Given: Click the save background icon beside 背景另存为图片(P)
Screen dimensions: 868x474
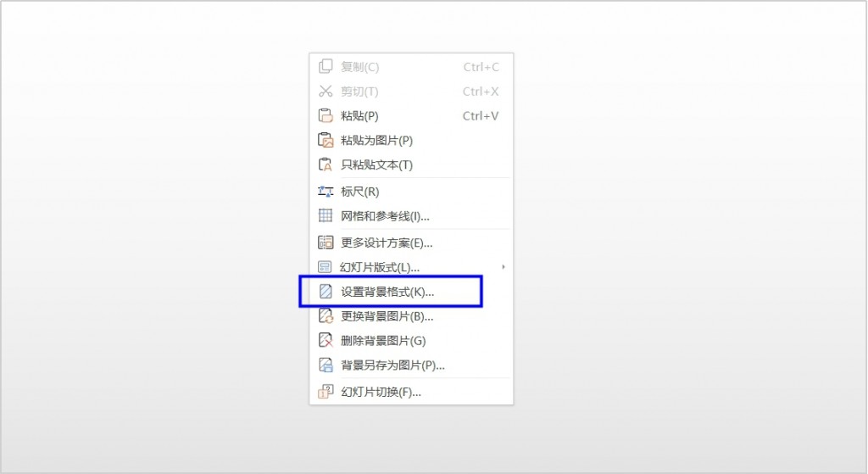Looking at the screenshot, I should pos(325,365).
